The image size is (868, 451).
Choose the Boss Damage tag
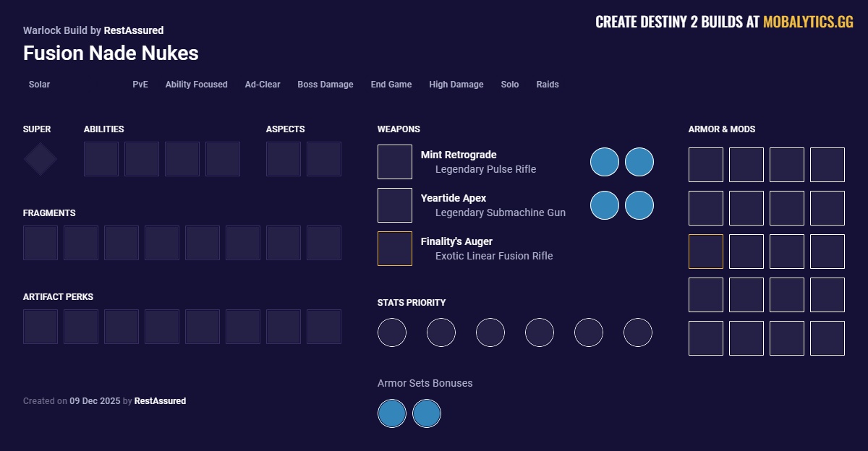[325, 85]
